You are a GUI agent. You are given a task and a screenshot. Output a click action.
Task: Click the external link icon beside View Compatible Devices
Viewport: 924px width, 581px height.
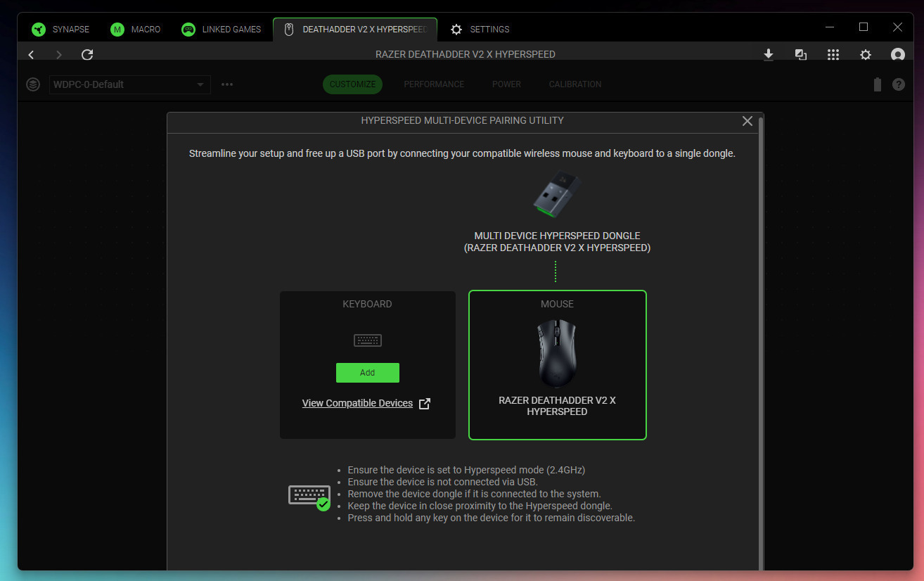[425, 404]
